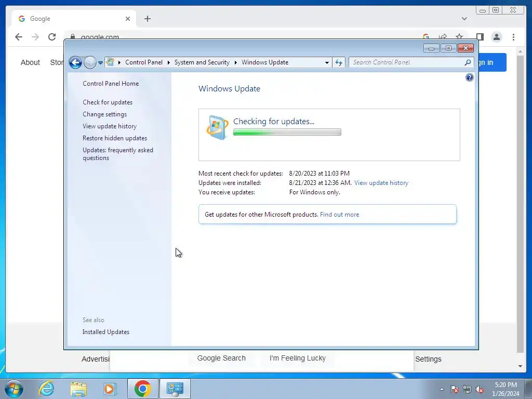The height and width of the screenshot is (399, 532).
Task: Minimize the Windows Update window
Action: click(431, 48)
